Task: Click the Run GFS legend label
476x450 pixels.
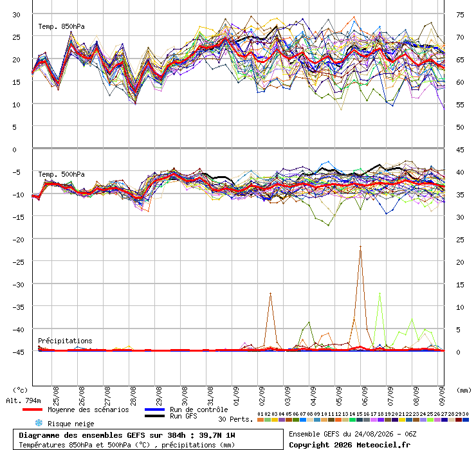Action: coord(183,416)
